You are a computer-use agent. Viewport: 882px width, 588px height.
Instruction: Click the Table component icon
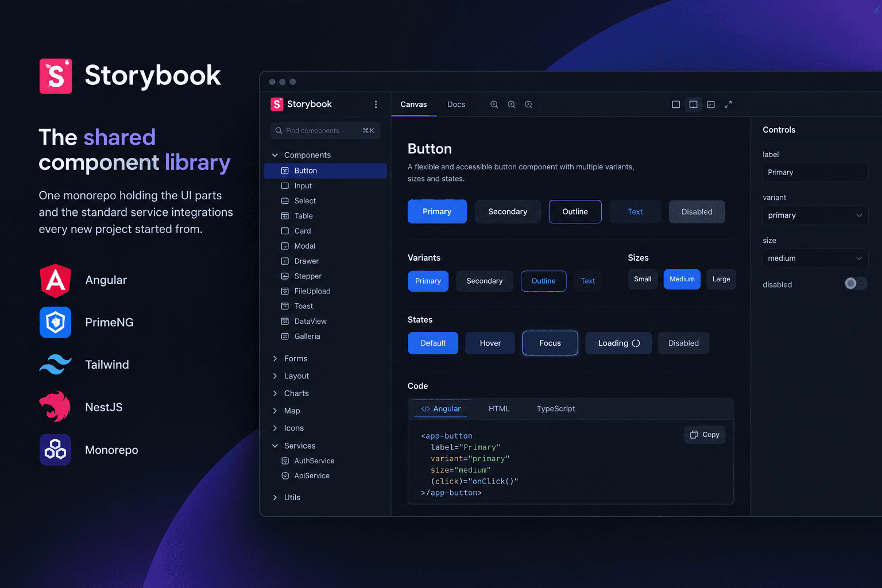pos(285,216)
